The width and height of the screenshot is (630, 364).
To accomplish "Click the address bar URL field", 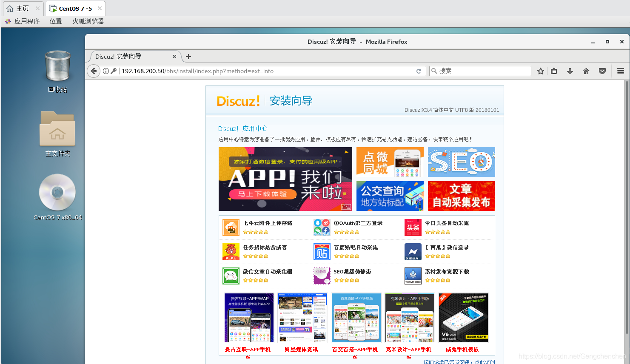I will click(x=265, y=71).
